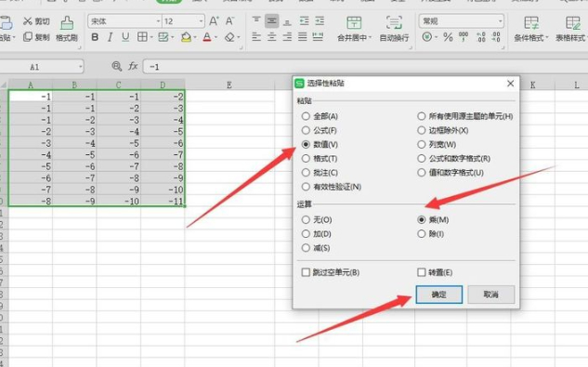The width and height of the screenshot is (588, 367).
Task: Align text to top of cell
Action: [x=256, y=20]
